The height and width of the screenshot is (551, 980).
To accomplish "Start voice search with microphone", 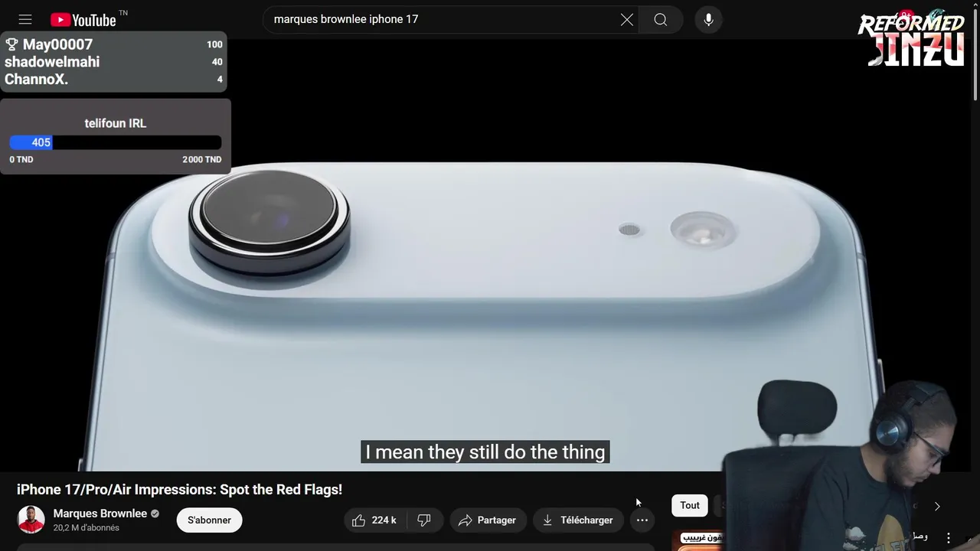I will (x=709, y=20).
